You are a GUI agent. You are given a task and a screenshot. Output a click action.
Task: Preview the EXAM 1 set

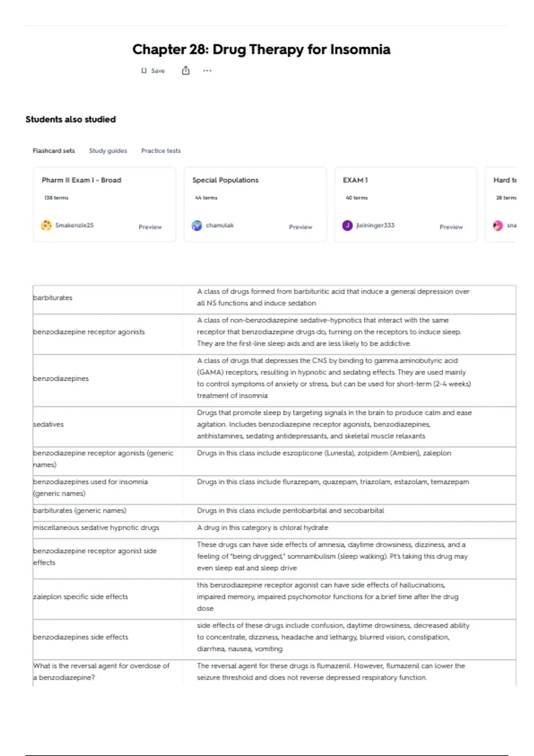451,227
